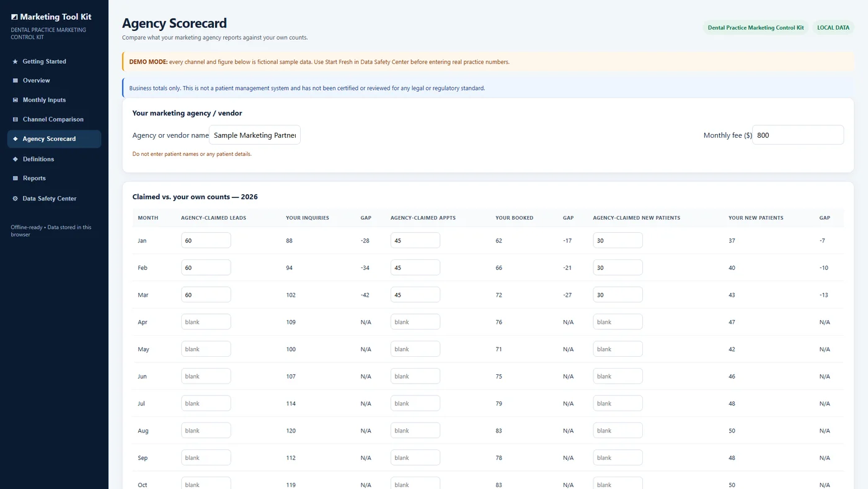The height and width of the screenshot is (489, 868).
Task: Click the Jan leads gap value -28
Action: click(x=365, y=241)
